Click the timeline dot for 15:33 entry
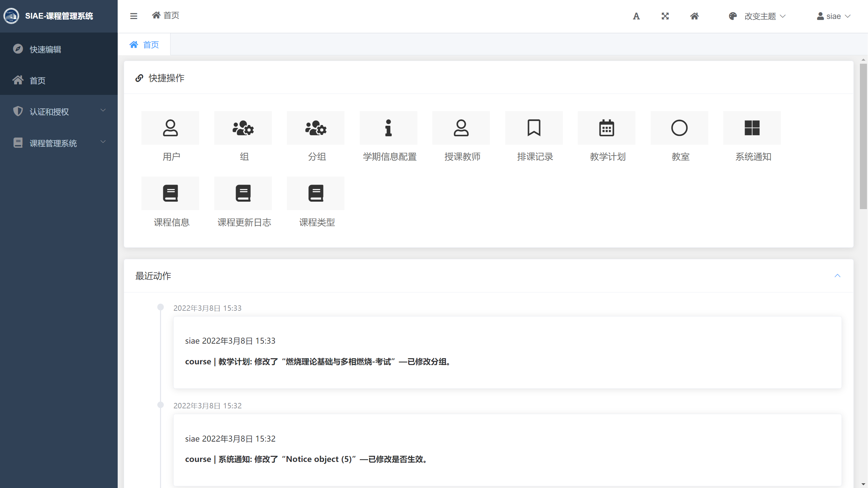Viewport: 868px width, 488px height. (161, 307)
